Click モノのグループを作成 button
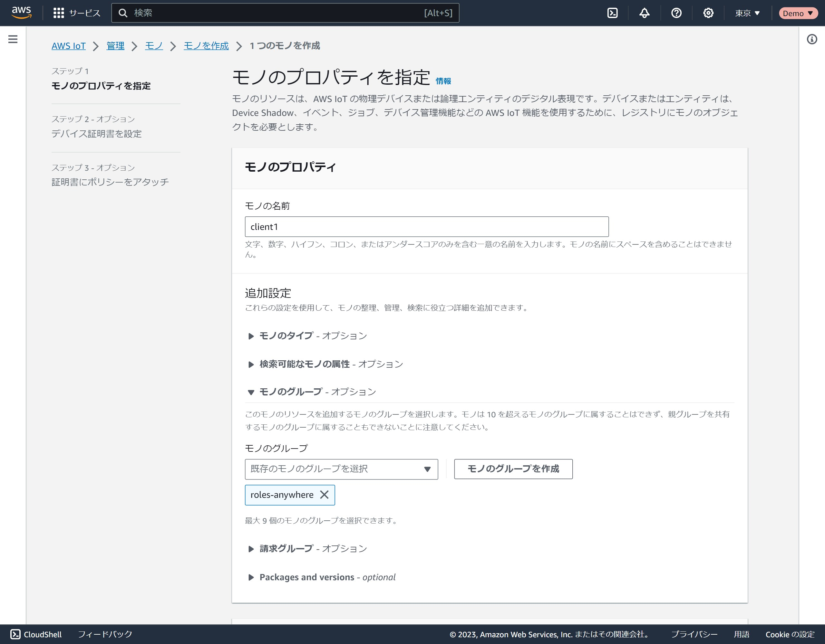 tap(513, 469)
